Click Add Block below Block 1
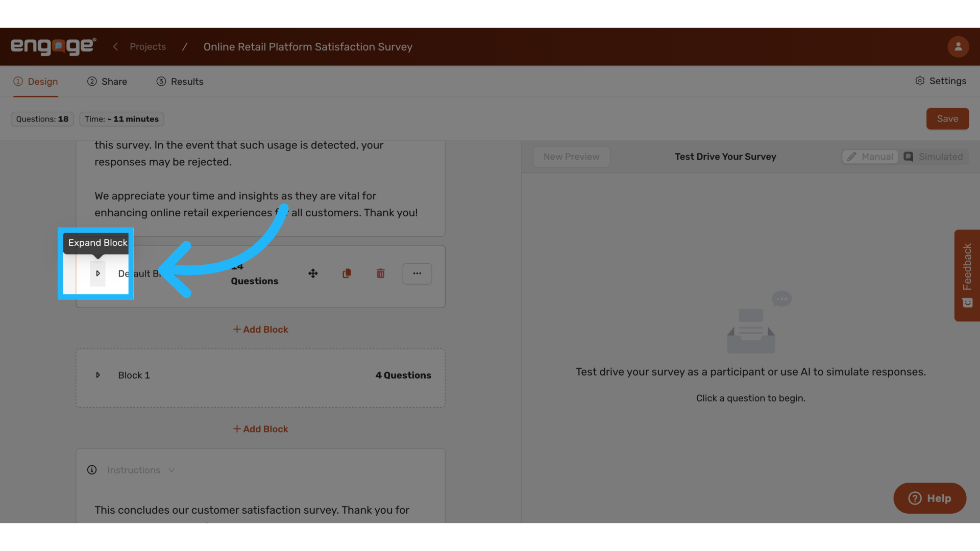The height and width of the screenshot is (551, 980). [x=260, y=429]
